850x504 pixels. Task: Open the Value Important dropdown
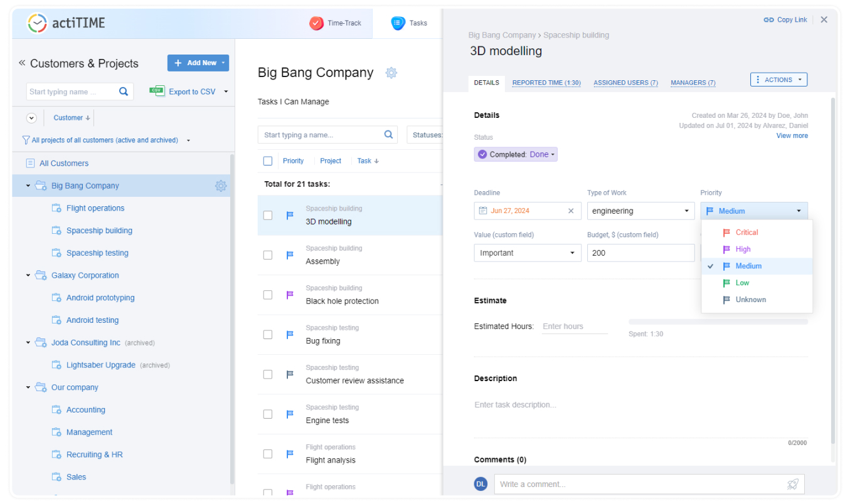528,253
